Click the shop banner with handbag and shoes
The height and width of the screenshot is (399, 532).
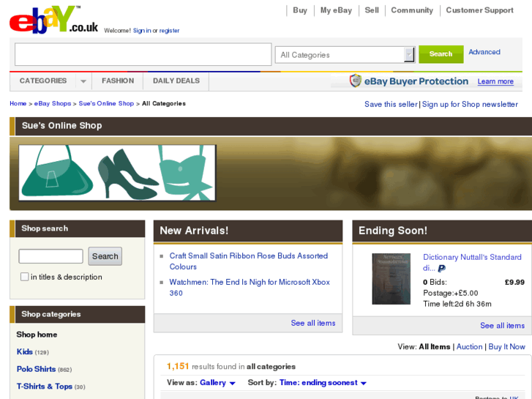tap(117, 173)
